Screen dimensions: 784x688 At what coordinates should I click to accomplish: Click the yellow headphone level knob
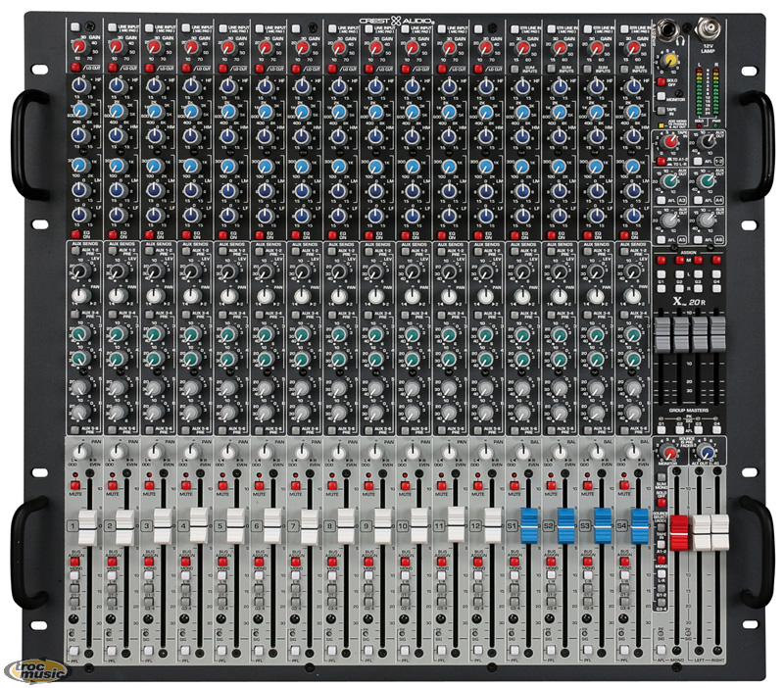(669, 61)
